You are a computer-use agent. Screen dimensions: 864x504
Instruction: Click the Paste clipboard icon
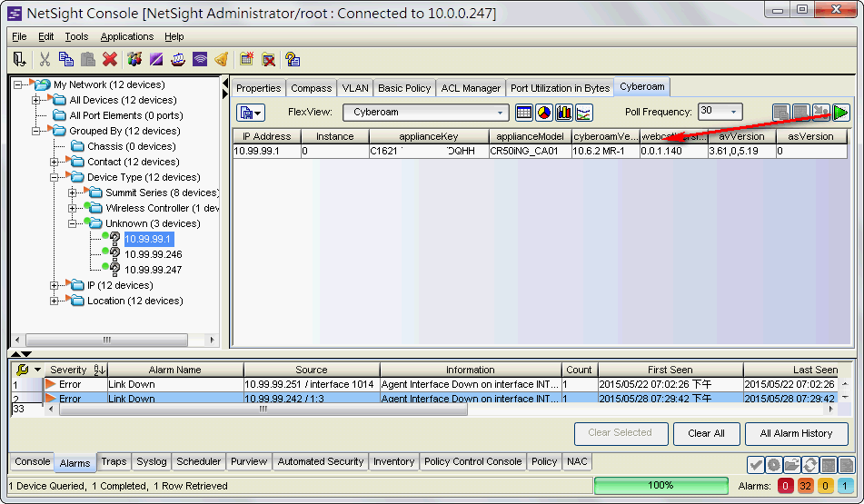[x=87, y=59]
